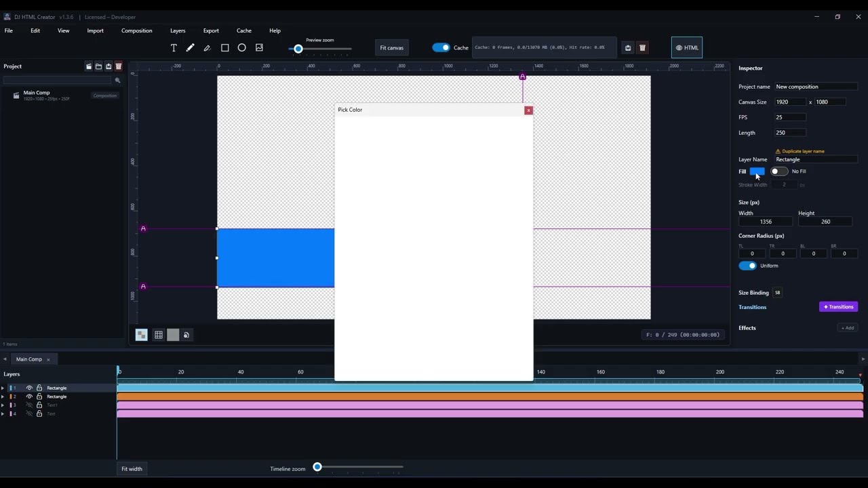Image resolution: width=868 pixels, height=488 pixels.
Task: Toggle the No Fill switch
Action: tap(779, 171)
